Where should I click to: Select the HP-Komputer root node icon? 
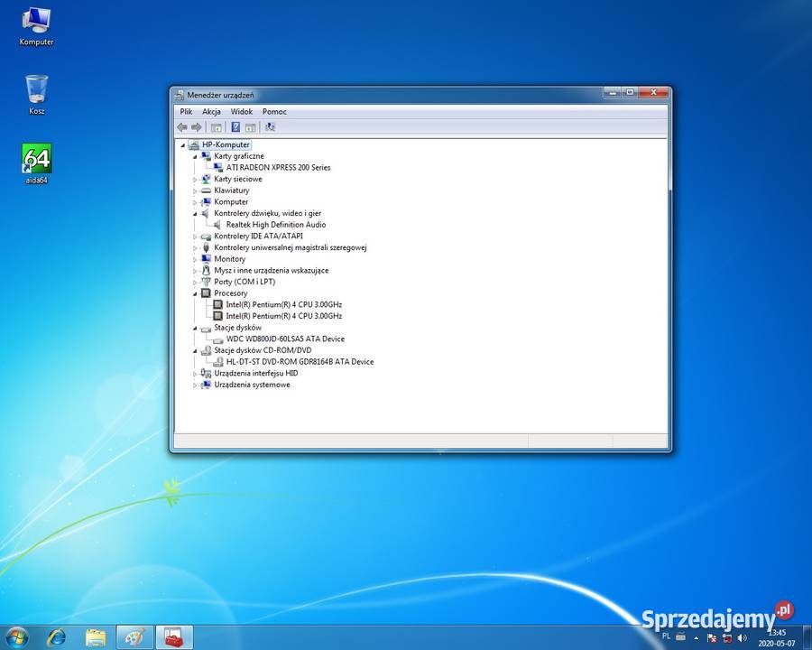(194, 144)
